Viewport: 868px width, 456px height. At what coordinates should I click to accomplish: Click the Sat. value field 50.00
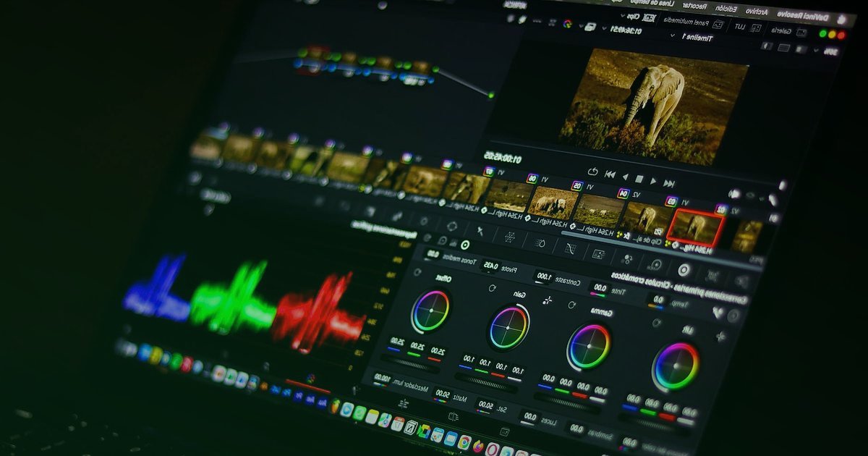click(x=484, y=406)
